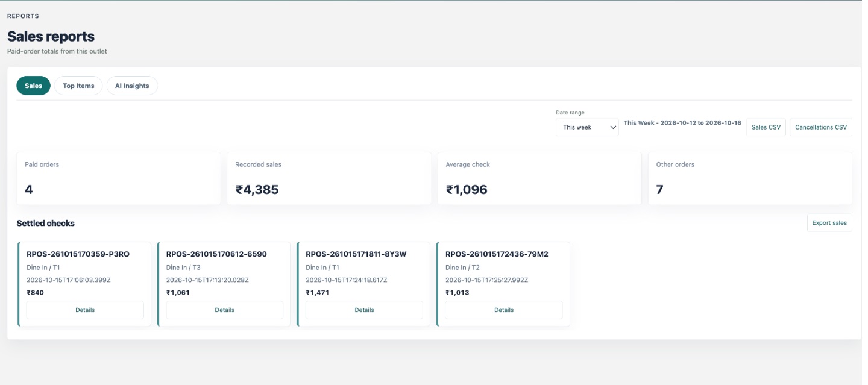Open the AI Insights tab
This screenshot has width=868, height=385.
132,86
